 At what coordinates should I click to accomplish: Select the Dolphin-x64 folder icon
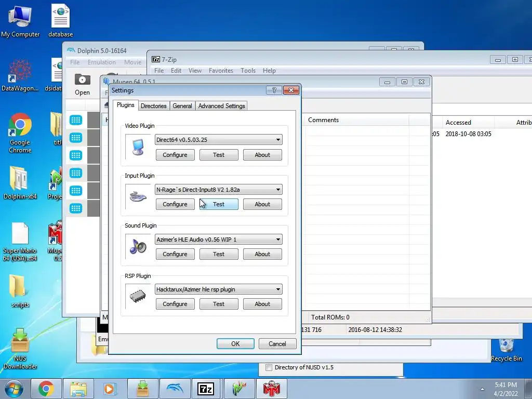(20, 182)
